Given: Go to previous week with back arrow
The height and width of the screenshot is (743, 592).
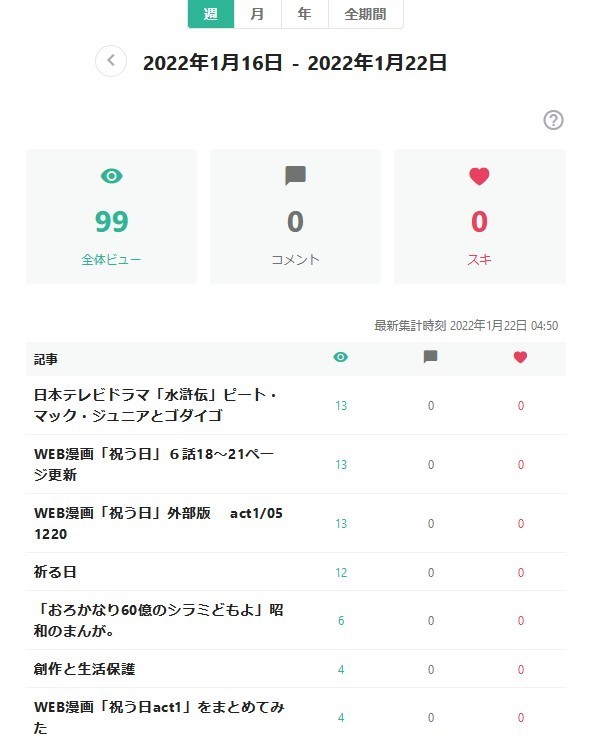Looking at the screenshot, I should pyautogui.click(x=111, y=61).
